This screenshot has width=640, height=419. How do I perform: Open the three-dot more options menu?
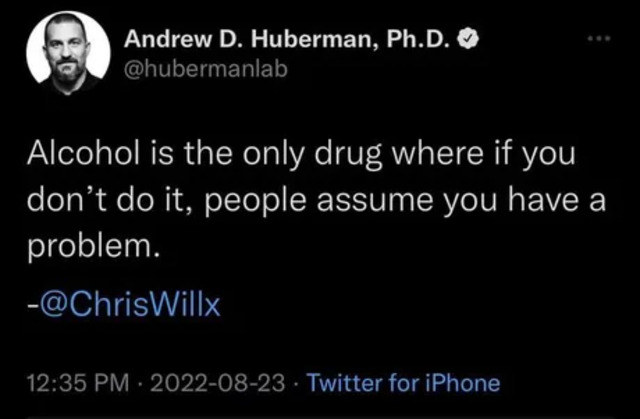click(599, 39)
